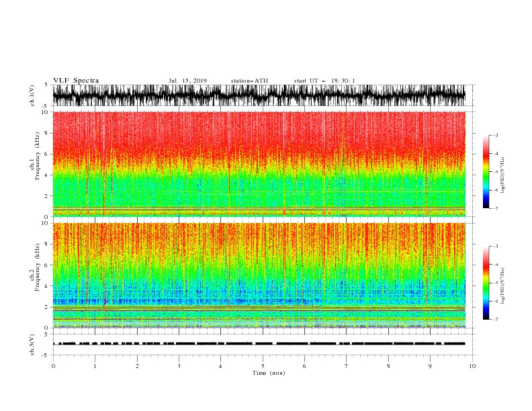Click the '-7' label on ch.2 colorbar
Screen dimensions: 532x411
pyautogui.click(x=495, y=320)
